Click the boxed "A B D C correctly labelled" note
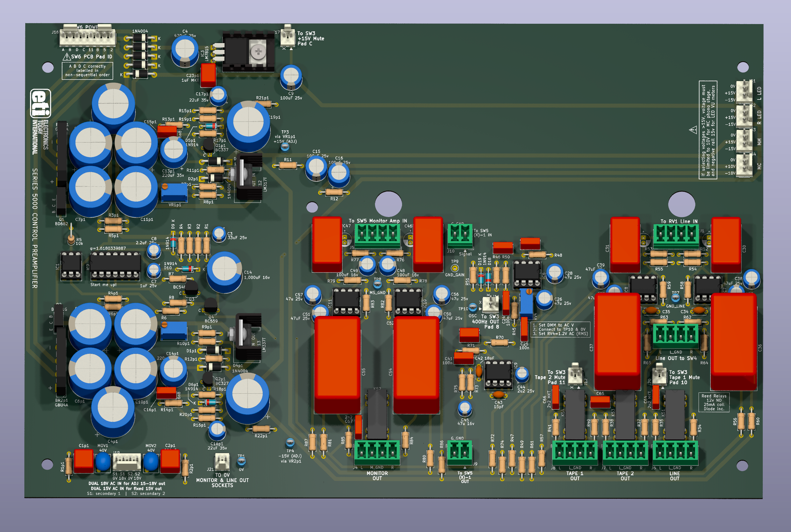 [x=87, y=71]
